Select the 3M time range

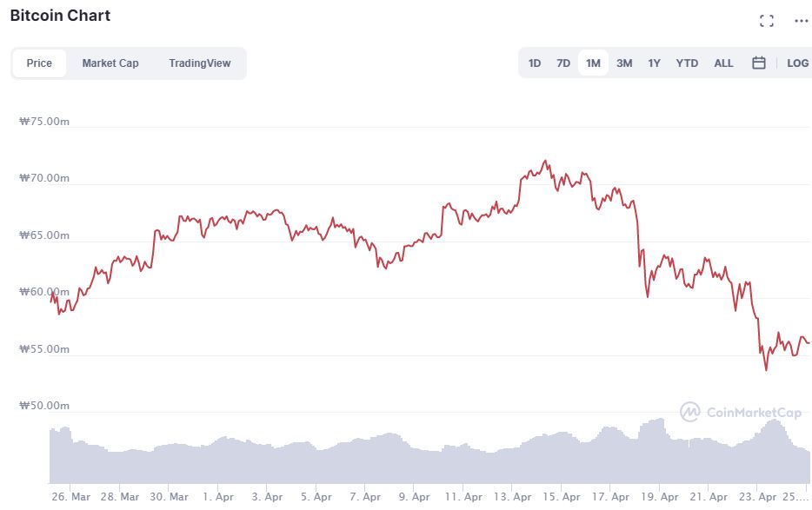[x=624, y=63]
